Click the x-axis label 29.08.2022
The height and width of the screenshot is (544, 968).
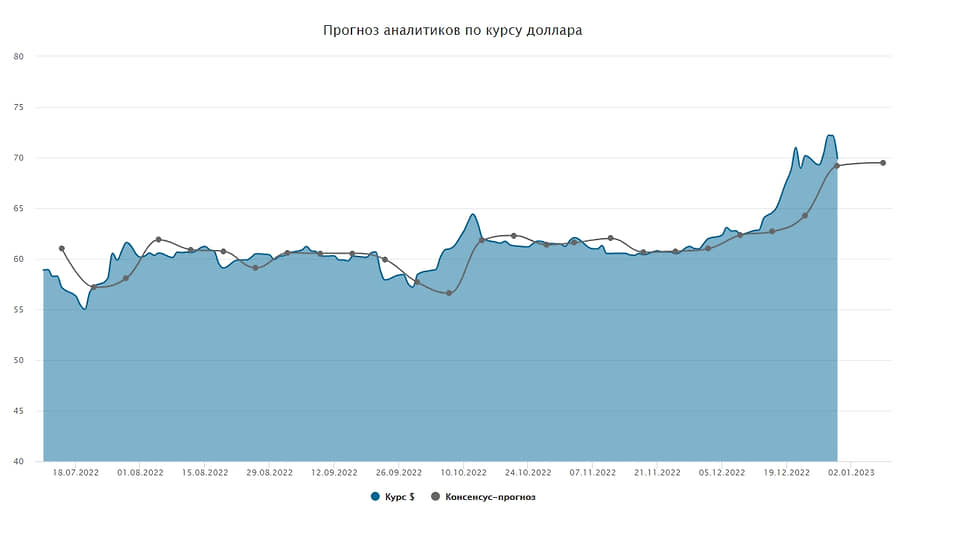click(x=269, y=473)
